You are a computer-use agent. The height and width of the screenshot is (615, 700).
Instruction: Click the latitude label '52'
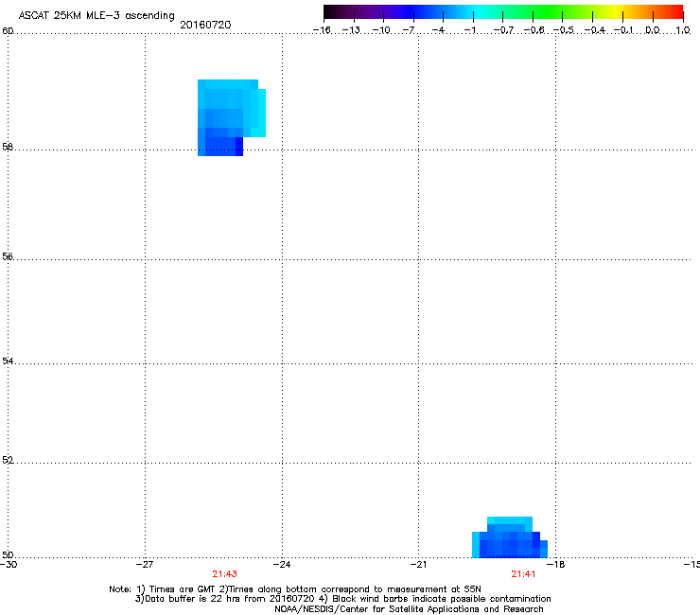pos(8,461)
